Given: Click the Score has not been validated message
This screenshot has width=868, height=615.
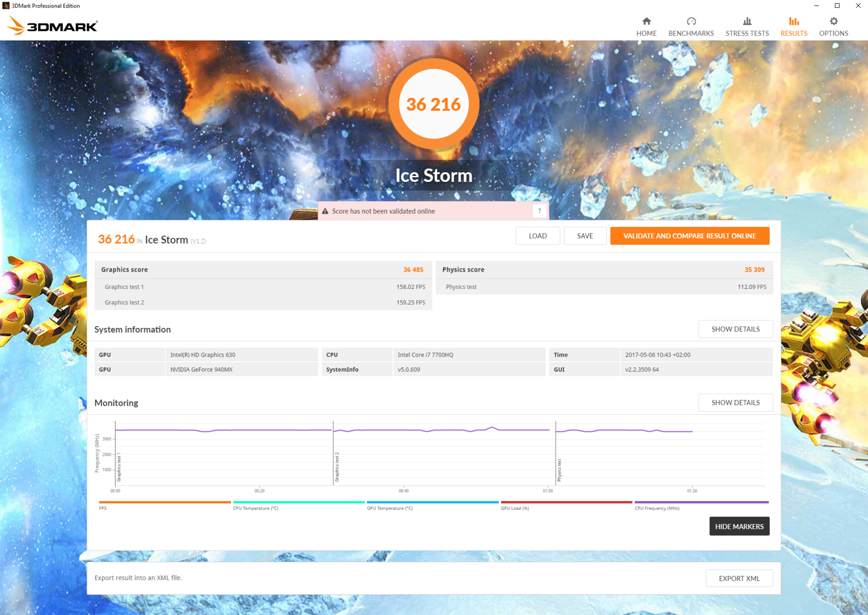Looking at the screenshot, I should [x=383, y=211].
